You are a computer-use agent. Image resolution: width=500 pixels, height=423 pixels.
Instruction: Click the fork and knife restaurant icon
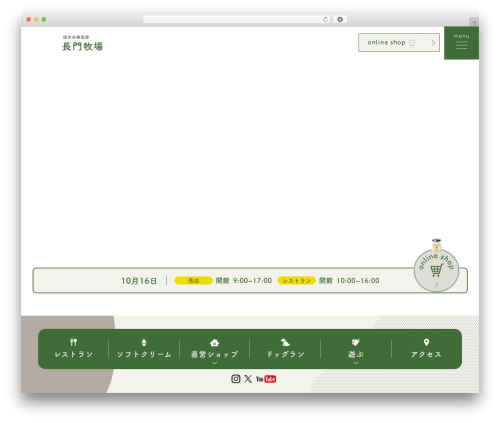click(73, 342)
